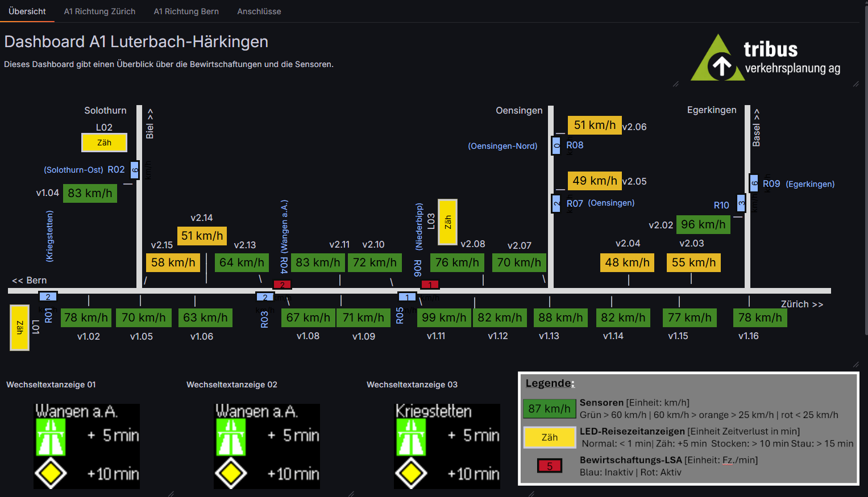Viewport: 868px width, 497px height.
Task: Click the blue R08 ramp meter indicator
Action: coord(556,145)
